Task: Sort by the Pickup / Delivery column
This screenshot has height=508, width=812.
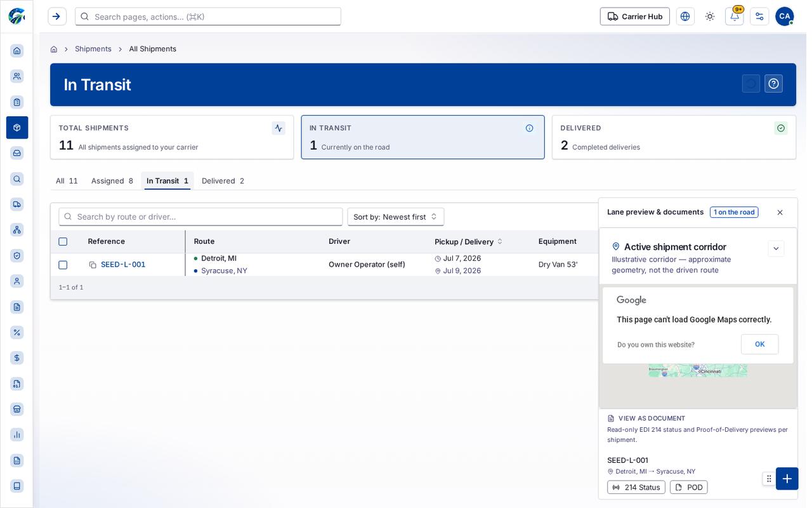Action: point(468,241)
